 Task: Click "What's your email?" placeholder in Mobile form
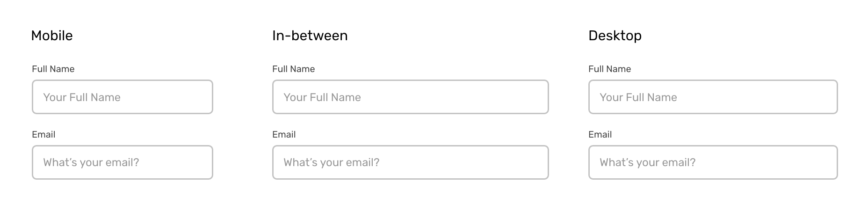coord(91,162)
